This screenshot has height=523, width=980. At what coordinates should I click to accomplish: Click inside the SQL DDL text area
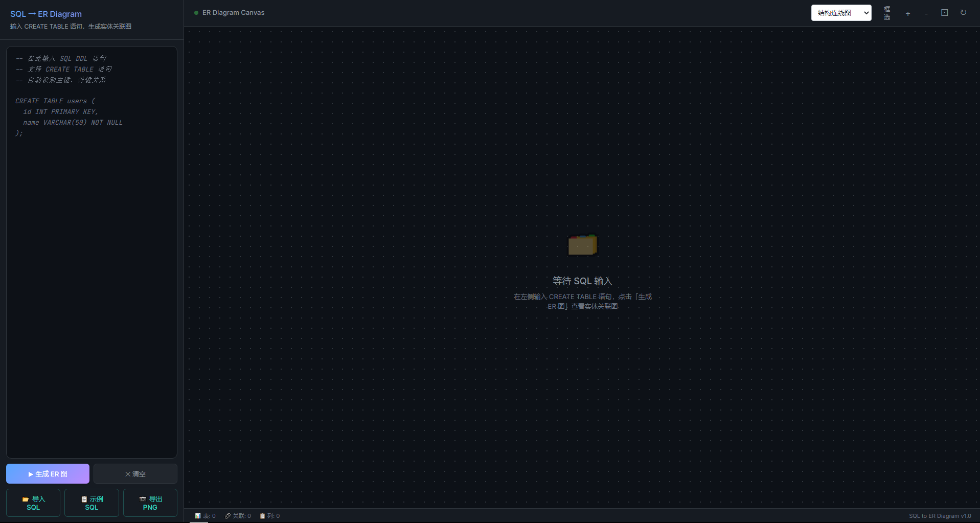pos(92,256)
